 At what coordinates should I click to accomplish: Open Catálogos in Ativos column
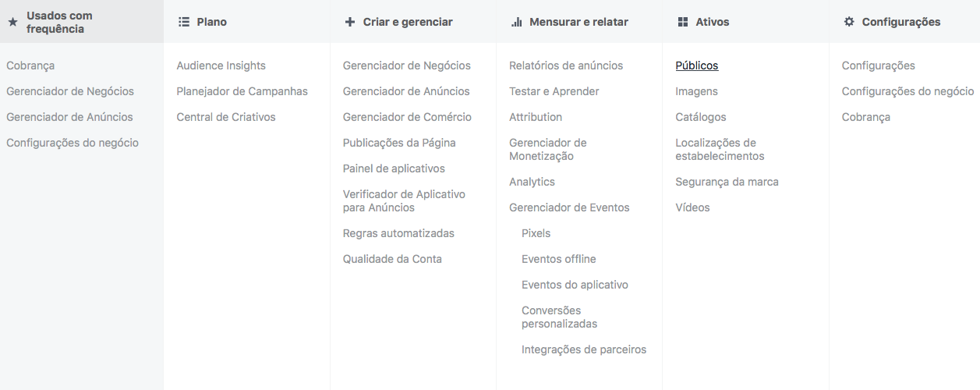coord(701,117)
